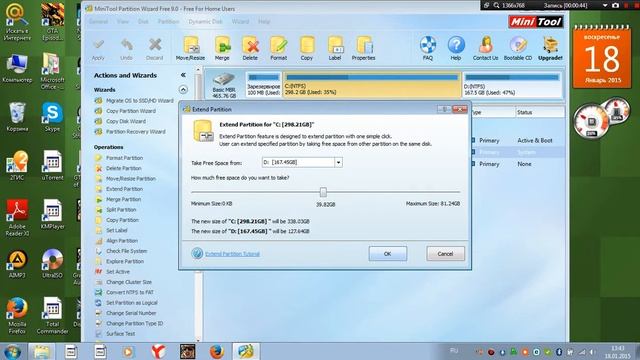Open KMPlayer desktop shortcut
Image resolution: width=640 pixels, height=360 pixels.
tap(52, 214)
